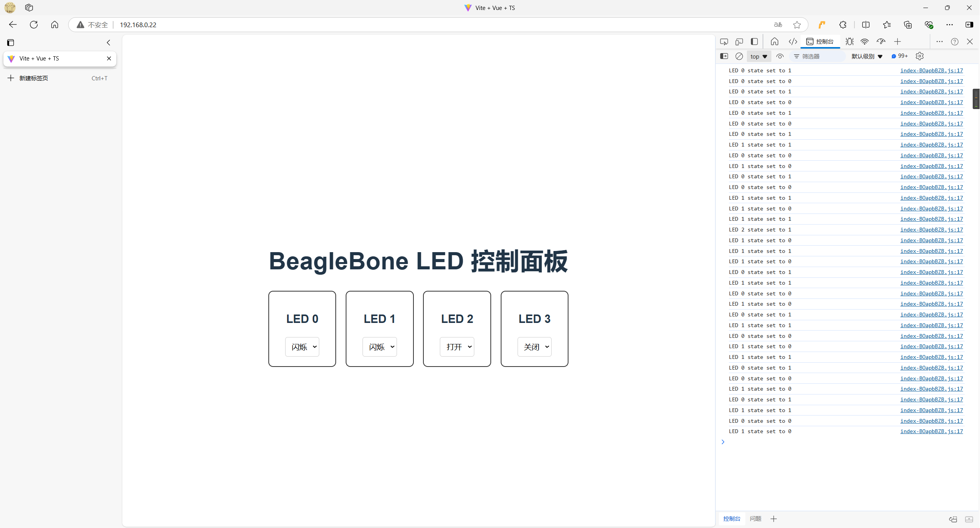Image resolution: width=980 pixels, height=528 pixels.
Task: Click the orange extension icon in toolbar
Action: (822, 25)
